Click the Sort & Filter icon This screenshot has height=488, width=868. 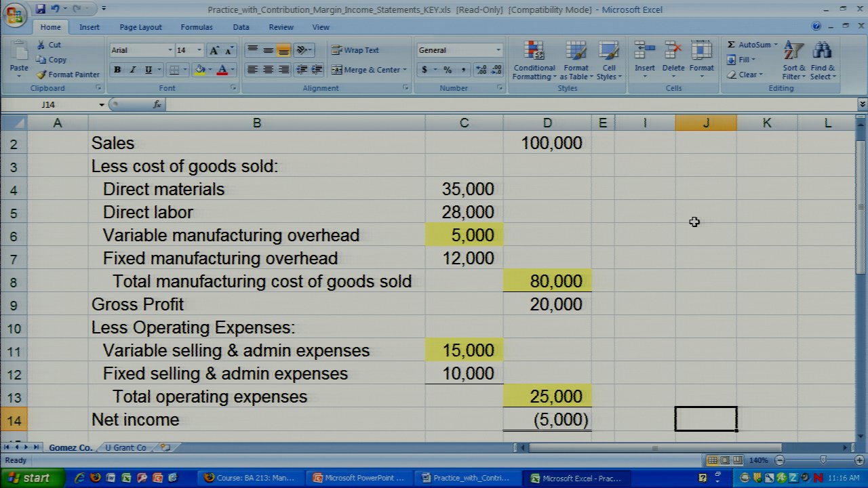(x=793, y=60)
